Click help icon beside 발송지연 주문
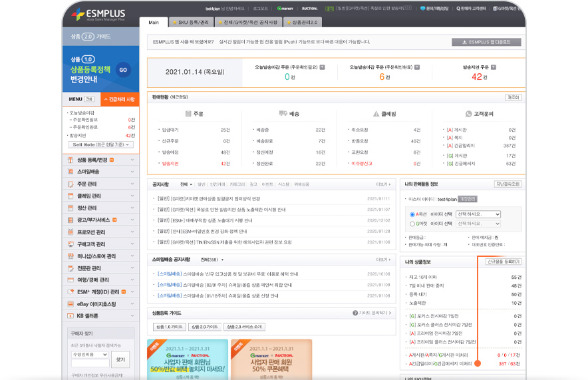The width and height of the screenshot is (588, 380). (x=494, y=67)
